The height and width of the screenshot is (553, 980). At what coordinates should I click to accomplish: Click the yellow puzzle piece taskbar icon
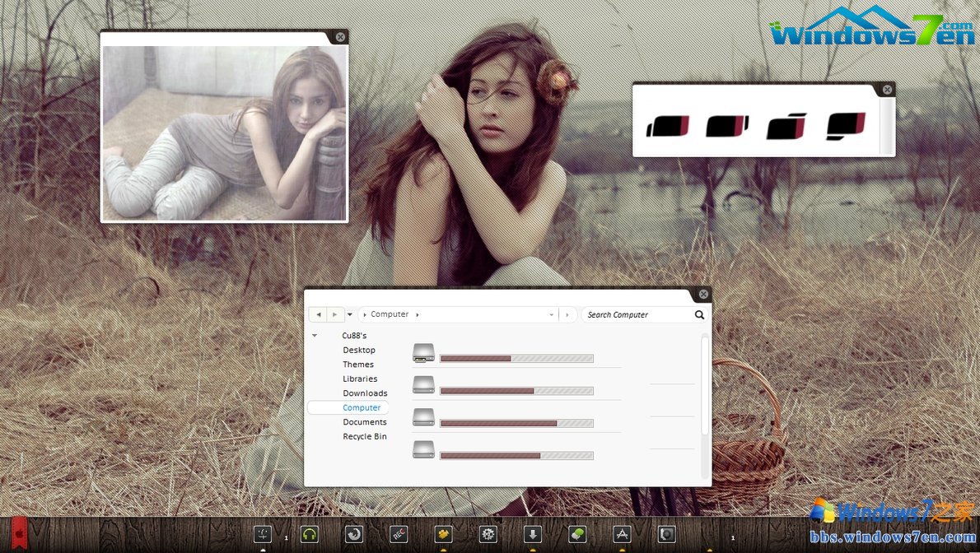point(444,534)
